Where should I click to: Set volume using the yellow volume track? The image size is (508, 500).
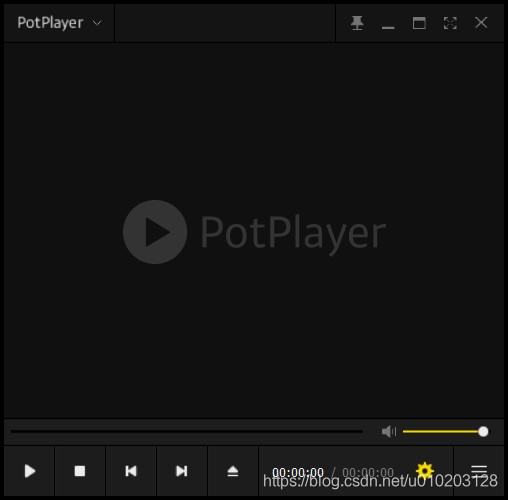click(x=441, y=431)
